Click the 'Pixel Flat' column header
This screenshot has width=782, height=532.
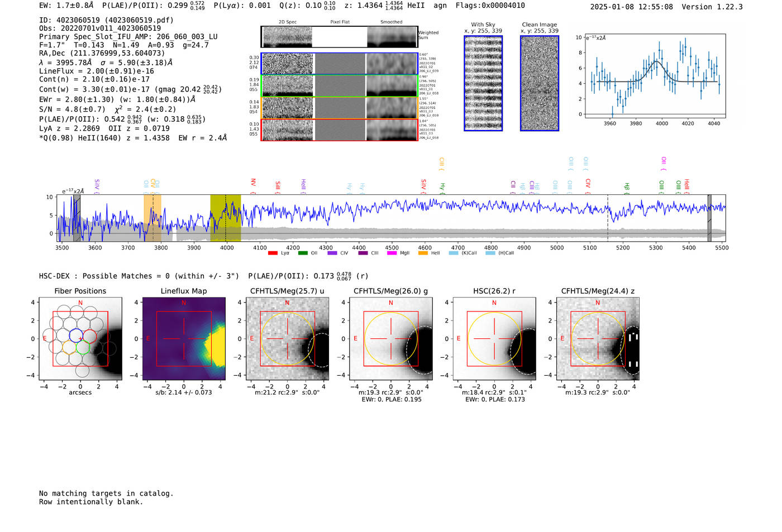[x=340, y=22]
